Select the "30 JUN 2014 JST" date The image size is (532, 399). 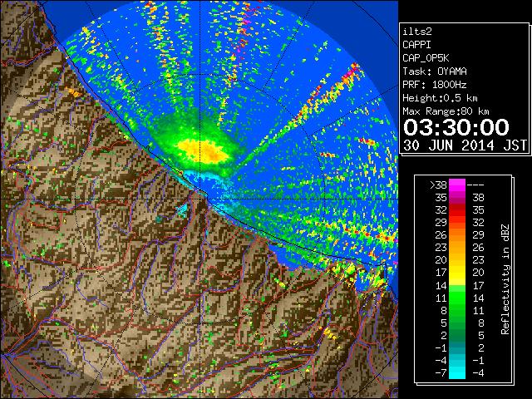coord(465,145)
